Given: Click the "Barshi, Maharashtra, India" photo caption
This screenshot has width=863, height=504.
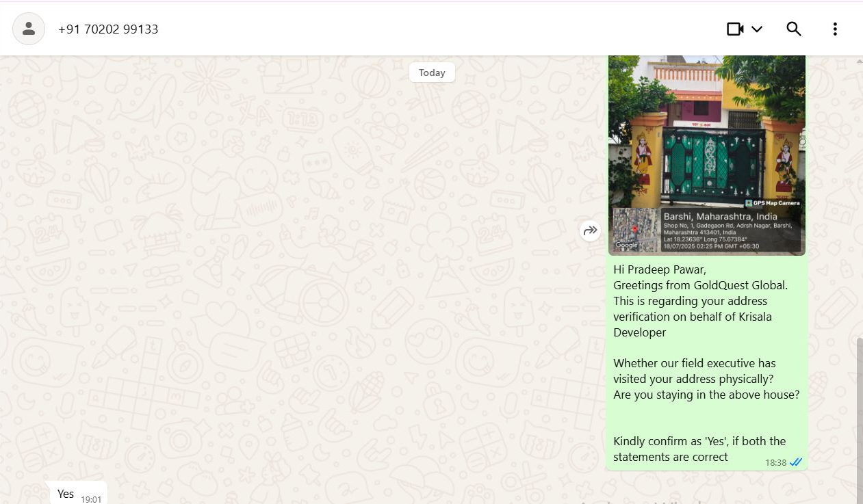Looking at the screenshot, I should [720, 216].
